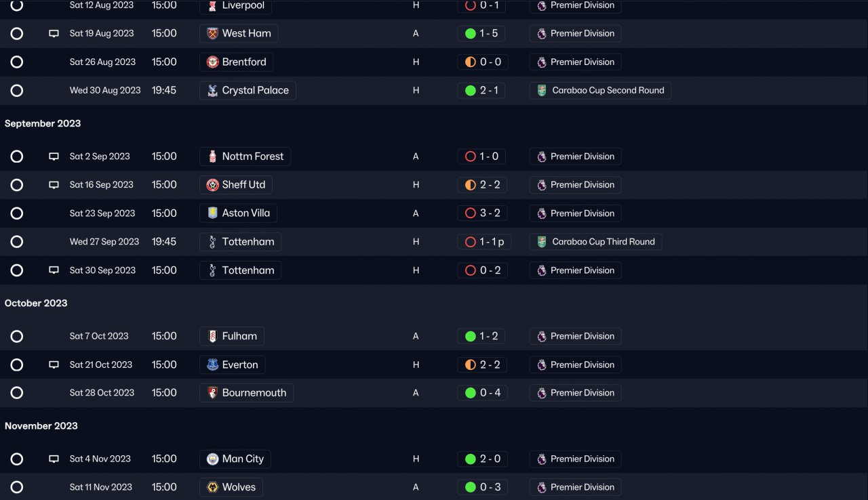Toggle the selection circle on the Man City row
868x500 pixels.
click(x=17, y=459)
